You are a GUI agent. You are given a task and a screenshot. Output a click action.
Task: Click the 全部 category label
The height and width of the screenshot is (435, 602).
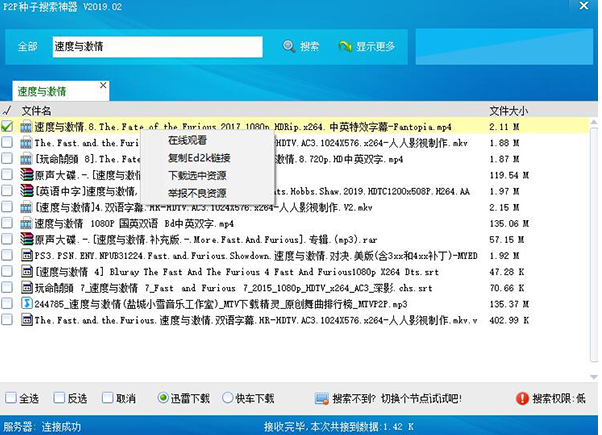[x=28, y=46]
